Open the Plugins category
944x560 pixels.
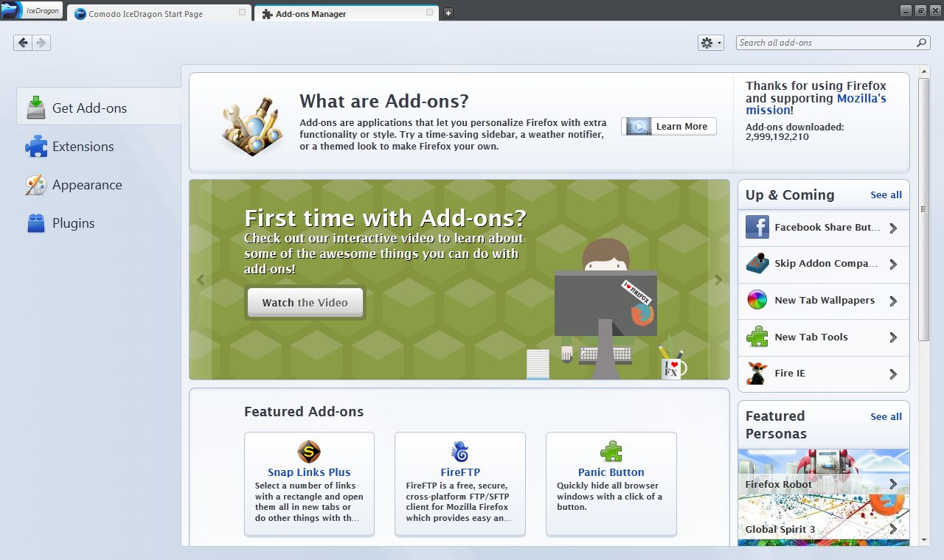pyautogui.click(x=99, y=223)
